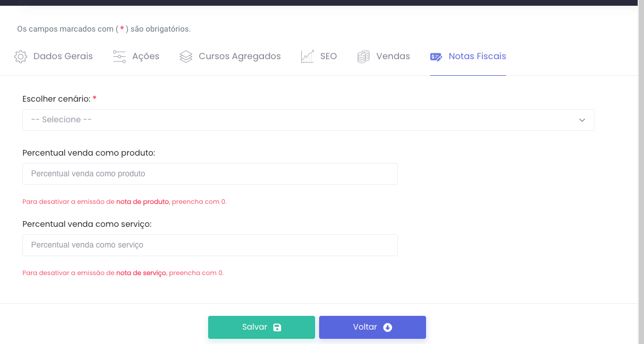Image resolution: width=644 pixels, height=344 pixels.
Task: Switch to the Dados Gerais tab
Action: (x=63, y=56)
